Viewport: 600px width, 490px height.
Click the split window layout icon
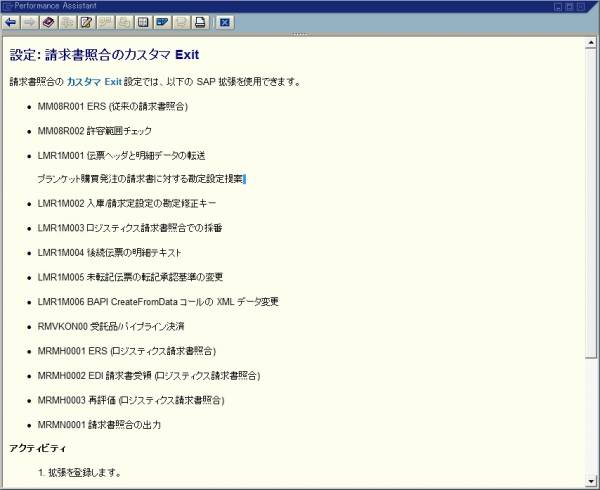click(x=143, y=22)
